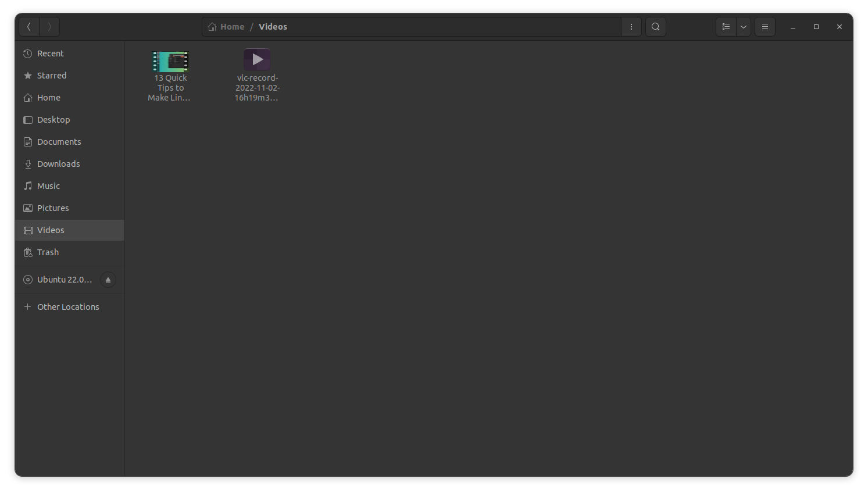This screenshot has height=493, width=868.
Task: Go to Home in the path bar
Action: [x=227, y=27]
